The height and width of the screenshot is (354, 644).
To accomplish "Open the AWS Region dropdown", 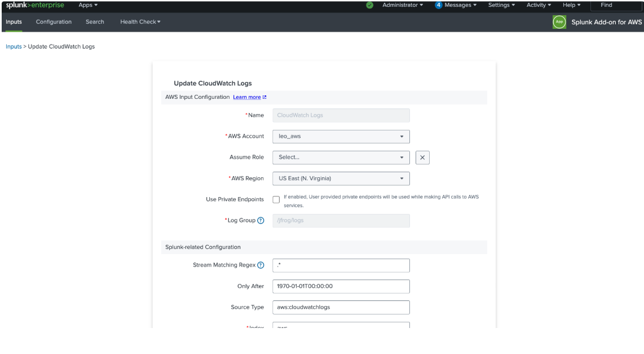I will [x=341, y=178].
